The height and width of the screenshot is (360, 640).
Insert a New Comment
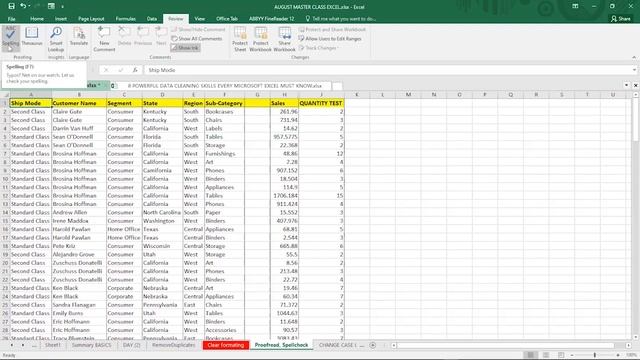(x=104, y=39)
